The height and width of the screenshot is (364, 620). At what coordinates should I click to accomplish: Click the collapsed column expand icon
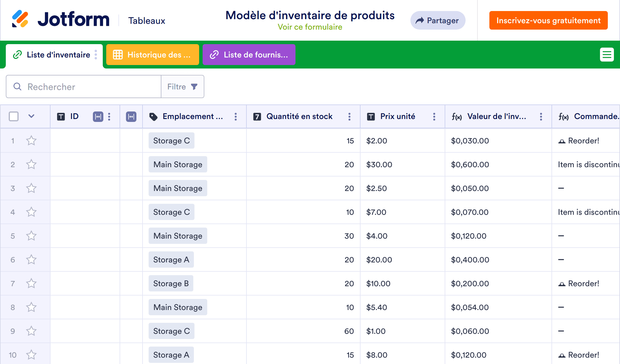(x=131, y=117)
